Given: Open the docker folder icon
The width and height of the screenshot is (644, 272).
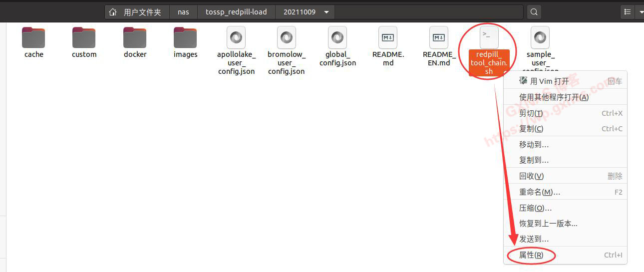Looking at the screenshot, I should [135, 37].
